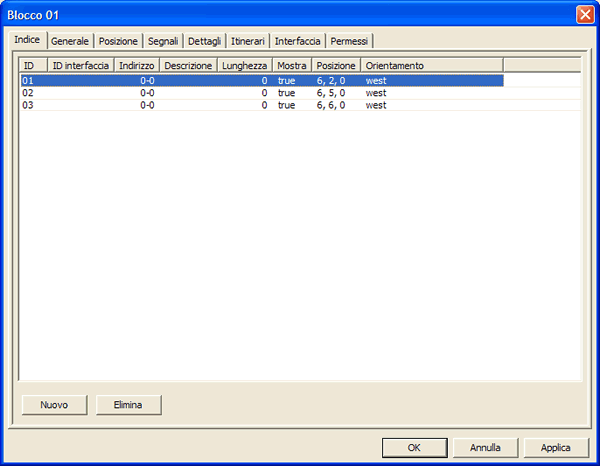Viewport: 600px width, 466px height.
Task: Open the Itinerari tab
Action: tap(248, 41)
